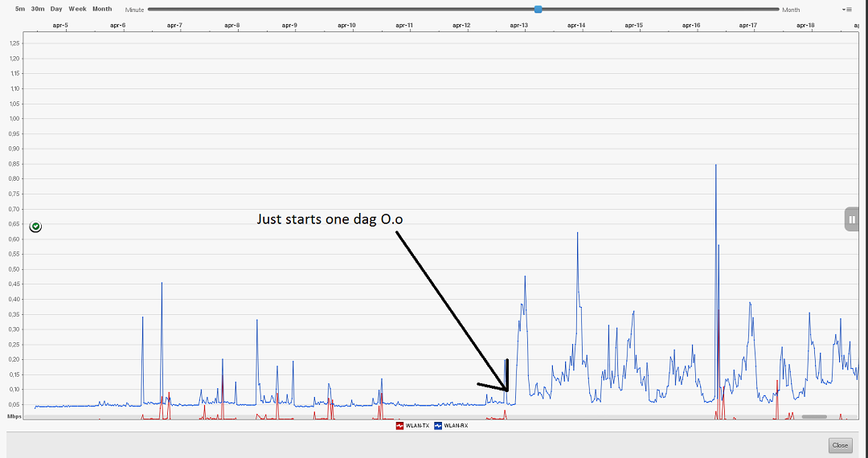This screenshot has width=868, height=458.
Task: Click the apr-13 date label
Action: point(518,26)
